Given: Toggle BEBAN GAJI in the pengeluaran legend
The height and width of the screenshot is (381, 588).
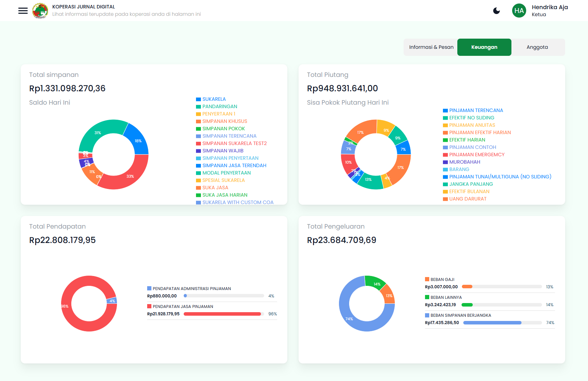Looking at the screenshot, I should [x=440, y=279].
